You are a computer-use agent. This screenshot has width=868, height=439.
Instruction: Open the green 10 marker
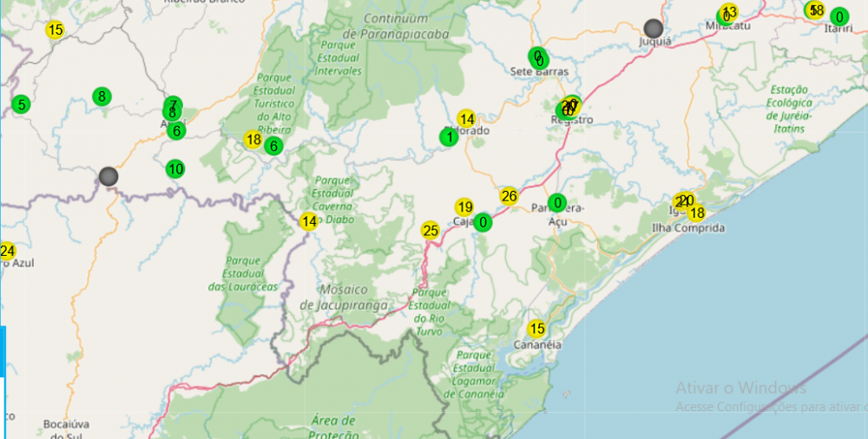pyautogui.click(x=175, y=169)
